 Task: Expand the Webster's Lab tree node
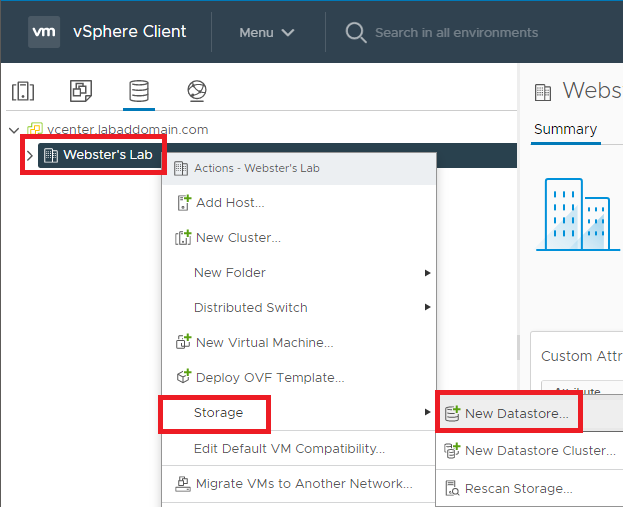pyautogui.click(x=29, y=155)
